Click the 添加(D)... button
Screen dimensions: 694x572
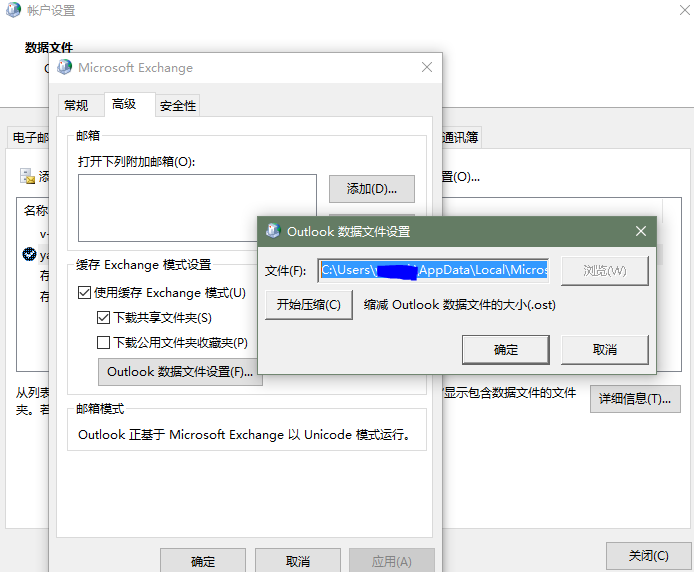[x=372, y=189]
